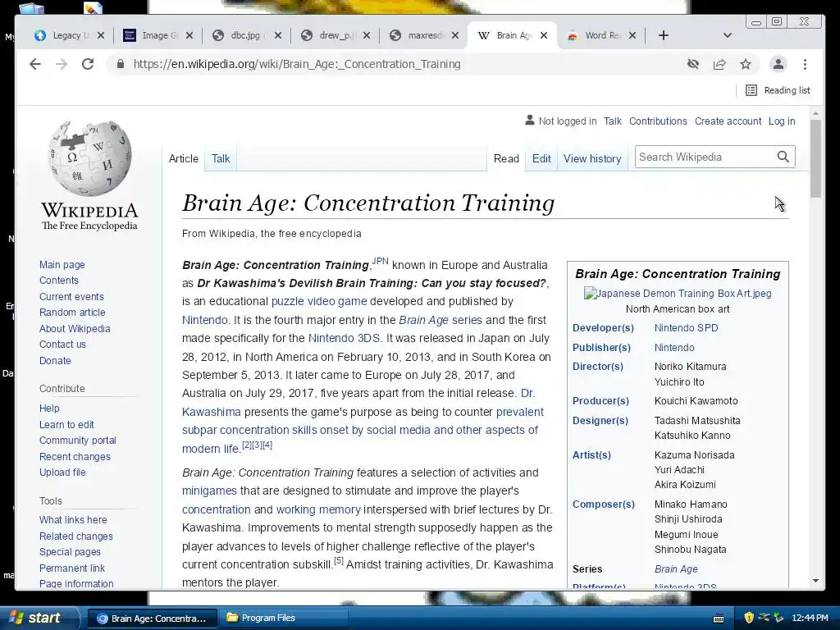Open the working memory link
Image resolution: width=840 pixels, height=630 pixels.
pos(318,509)
